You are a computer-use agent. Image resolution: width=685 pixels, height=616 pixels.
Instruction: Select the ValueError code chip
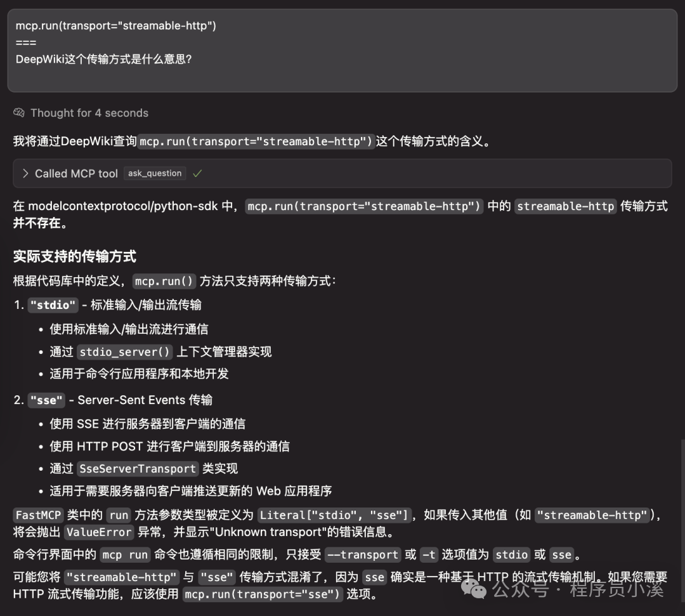(x=99, y=532)
